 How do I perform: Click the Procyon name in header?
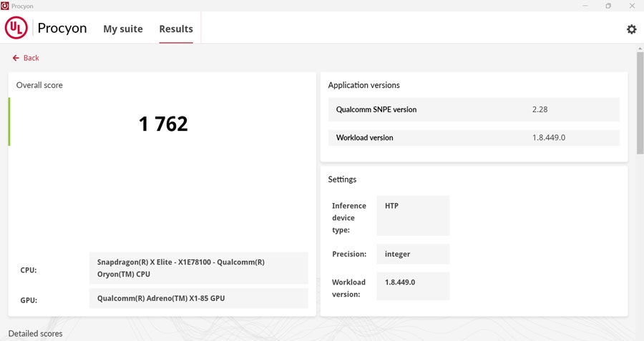[x=62, y=29]
